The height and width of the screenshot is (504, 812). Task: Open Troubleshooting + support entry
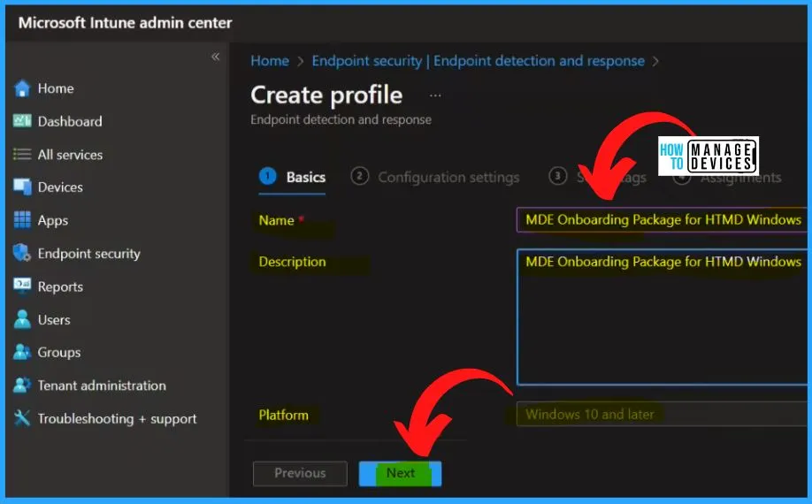click(117, 418)
